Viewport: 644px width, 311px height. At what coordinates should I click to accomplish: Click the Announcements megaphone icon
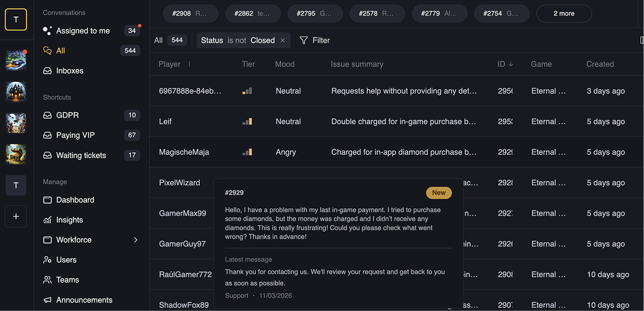tap(47, 300)
